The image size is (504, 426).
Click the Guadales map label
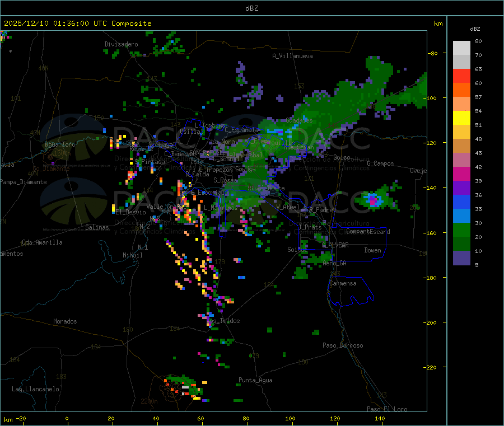(x=299, y=120)
